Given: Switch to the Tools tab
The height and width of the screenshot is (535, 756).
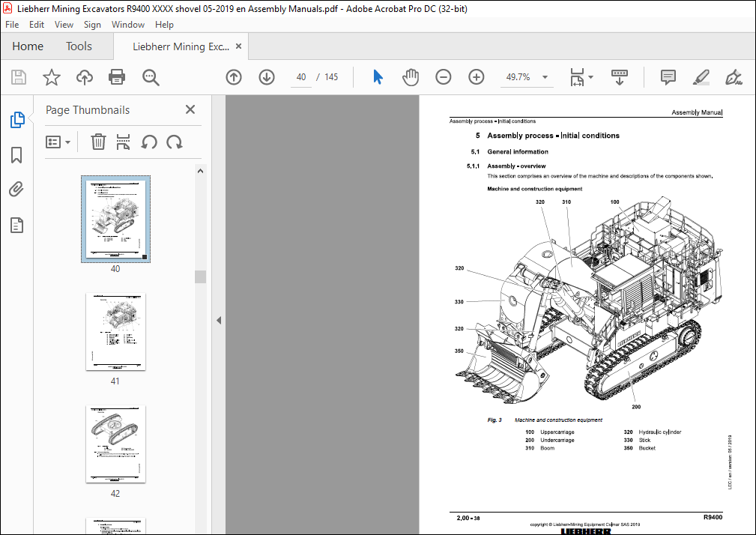Looking at the screenshot, I should pyautogui.click(x=79, y=46).
